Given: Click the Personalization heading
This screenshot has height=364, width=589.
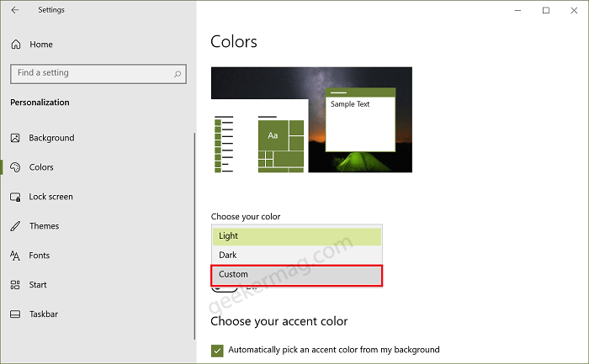Looking at the screenshot, I should [x=40, y=103].
